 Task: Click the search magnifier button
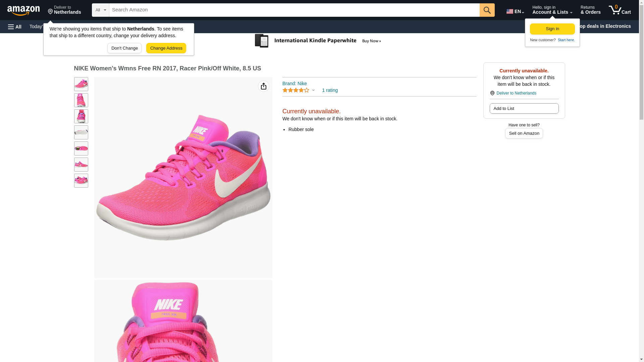point(487,10)
